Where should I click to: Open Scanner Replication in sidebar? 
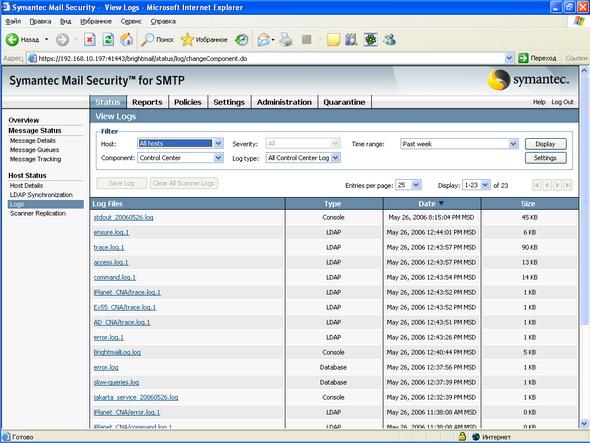pyautogui.click(x=38, y=213)
